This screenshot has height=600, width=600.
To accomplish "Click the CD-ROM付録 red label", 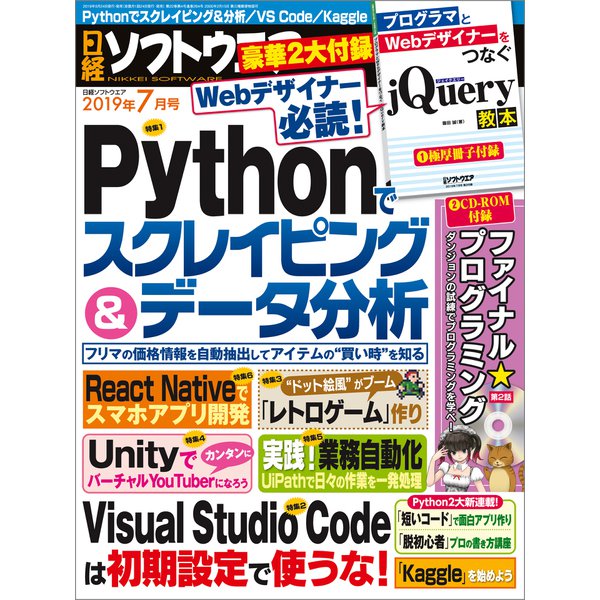I will (x=480, y=210).
